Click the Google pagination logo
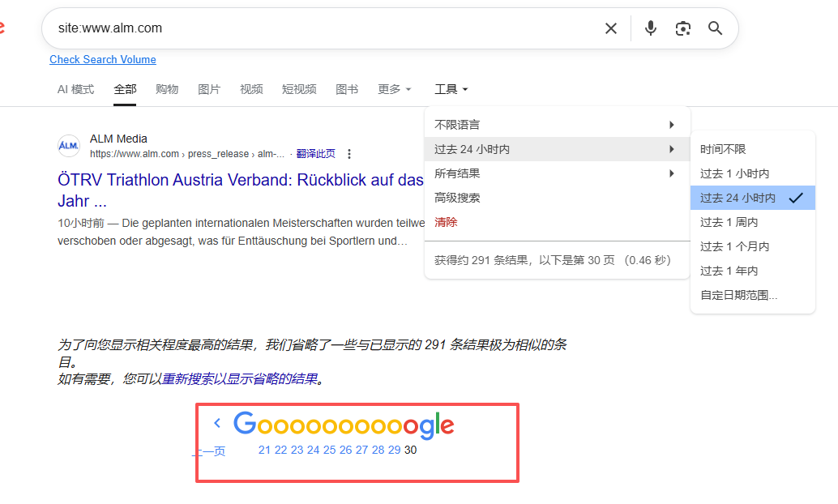 (344, 424)
